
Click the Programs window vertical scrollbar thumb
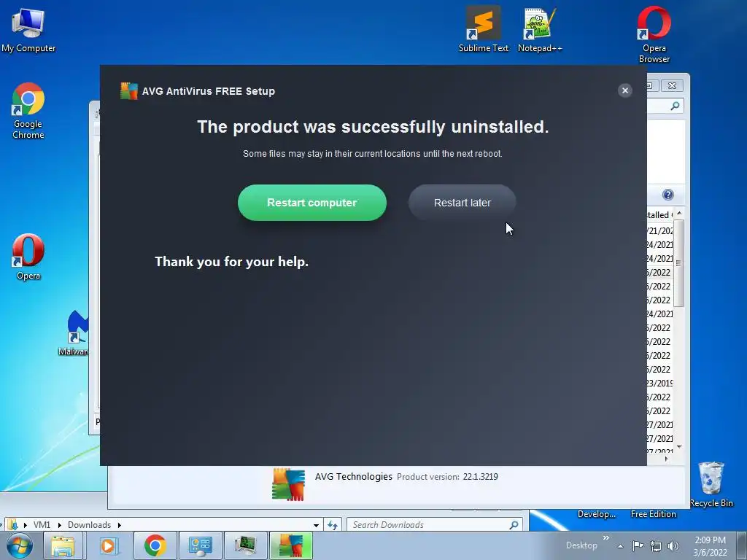click(678, 263)
